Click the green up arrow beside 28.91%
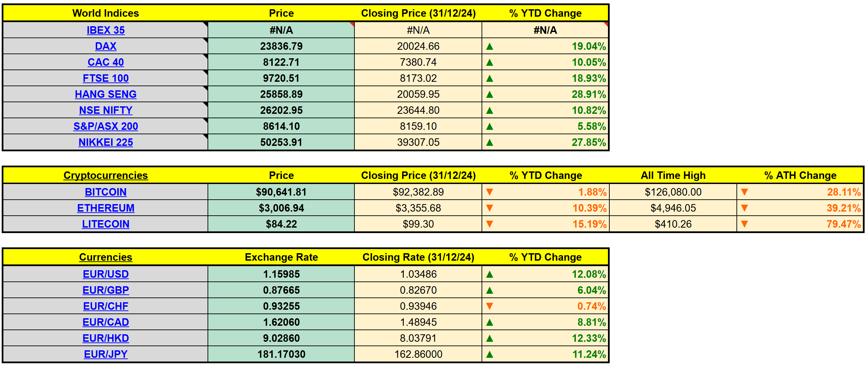 tap(489, 94)
